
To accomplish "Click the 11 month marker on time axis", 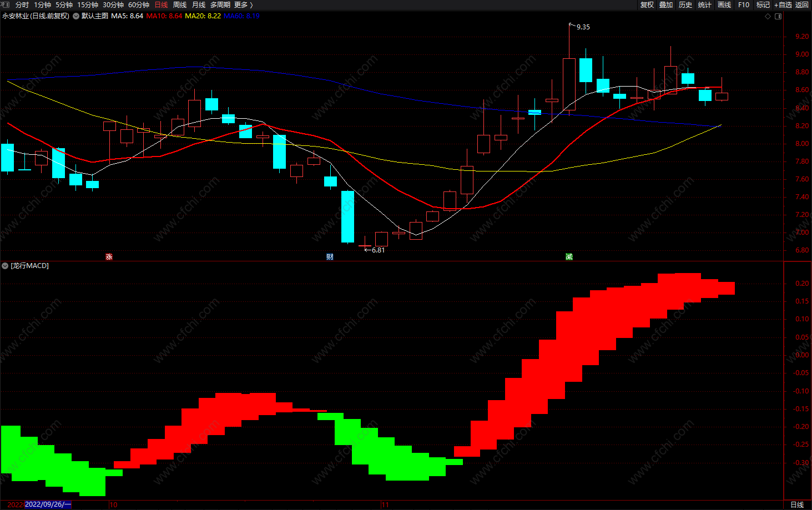I will tap(385, 504).
